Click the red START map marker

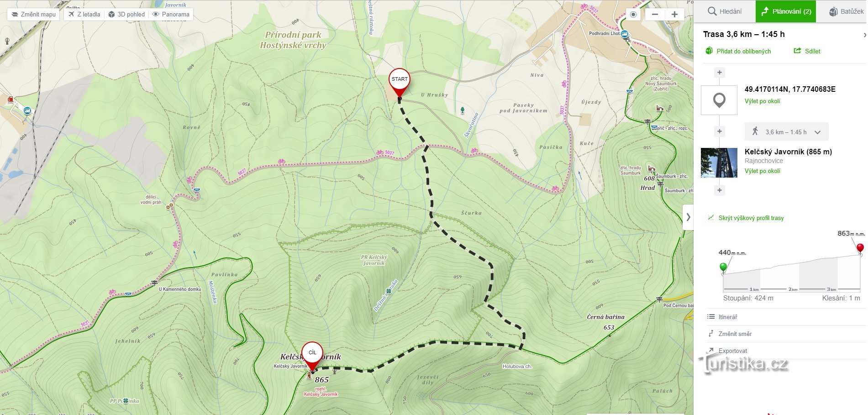400,83
